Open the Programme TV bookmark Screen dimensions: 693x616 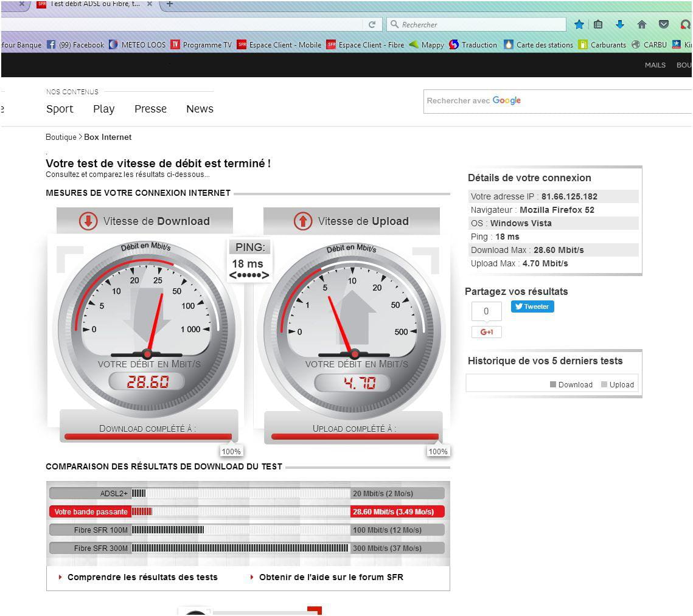click(201, 44)
